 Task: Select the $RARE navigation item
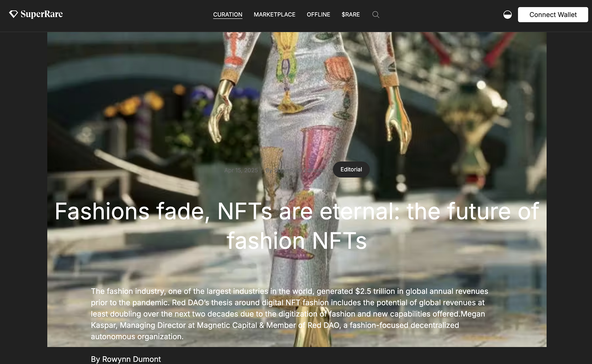pyautogui.click(x=350, y=14)
